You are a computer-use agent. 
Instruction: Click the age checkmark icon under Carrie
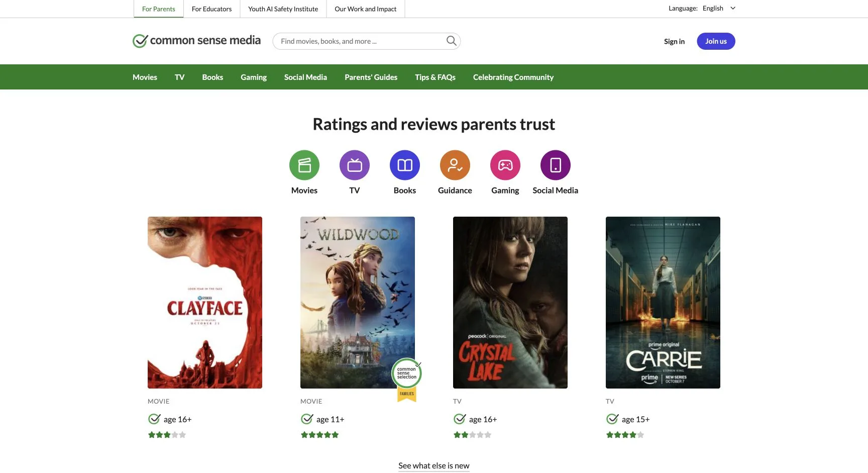coord(612,419)
